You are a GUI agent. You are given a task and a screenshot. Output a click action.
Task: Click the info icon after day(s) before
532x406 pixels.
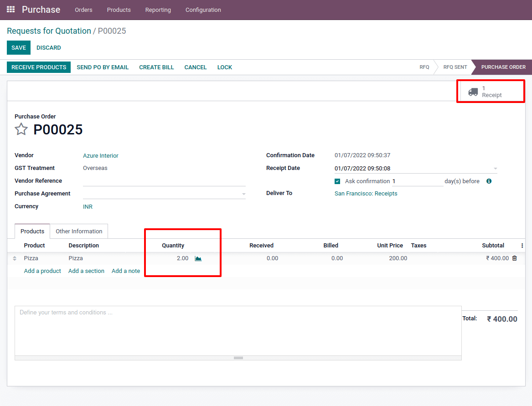[489, 181]
